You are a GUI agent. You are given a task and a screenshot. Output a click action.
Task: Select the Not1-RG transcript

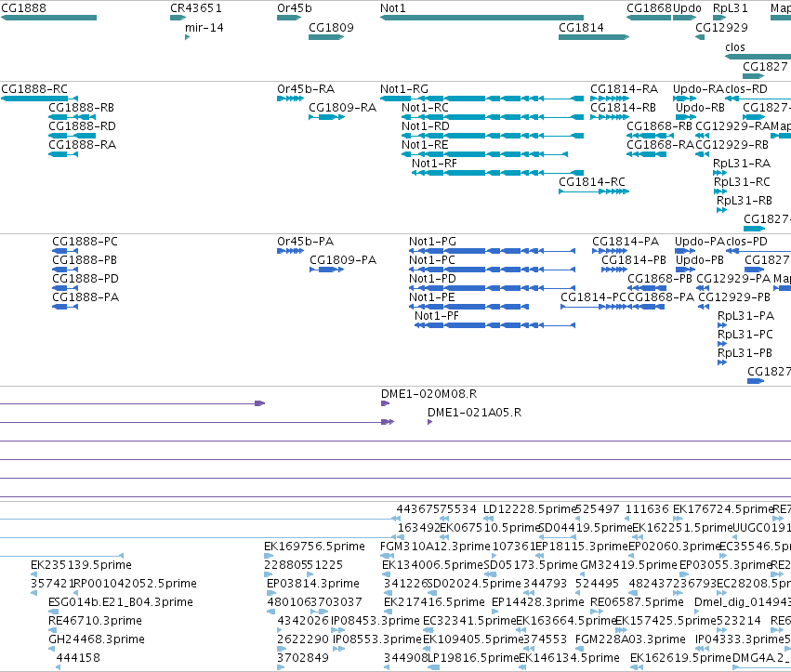(x=481, y=99)
